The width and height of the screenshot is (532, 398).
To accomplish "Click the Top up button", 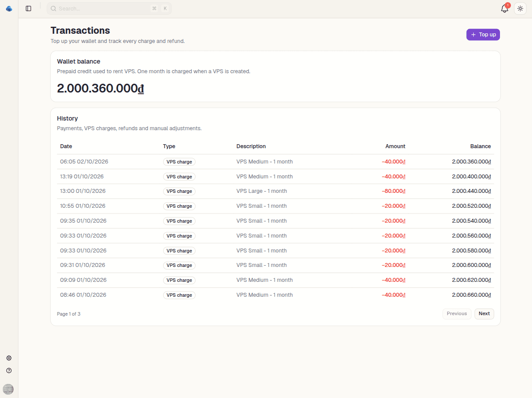I will pos(483,35).
